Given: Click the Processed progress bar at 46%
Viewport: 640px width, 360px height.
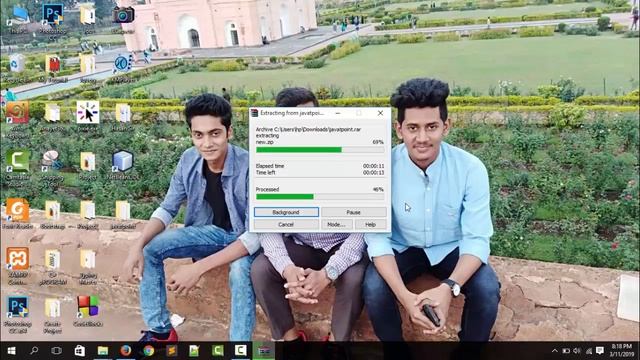Looking at the screenshot, I should click(320, 197).
